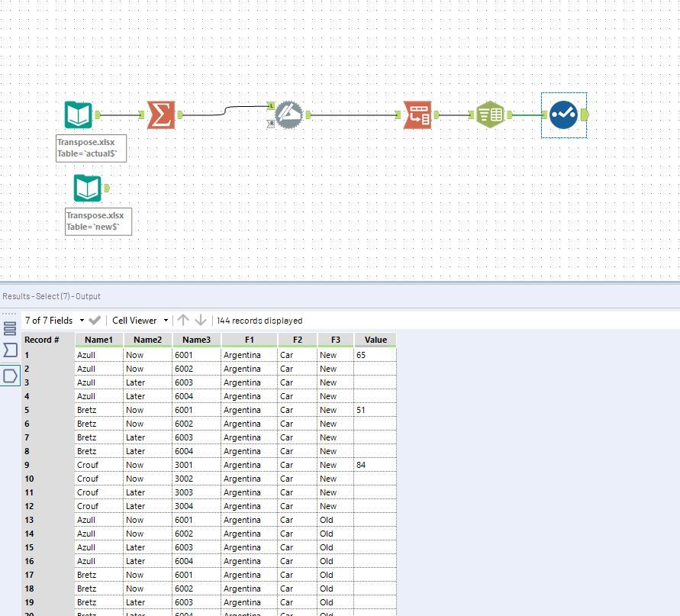Click the Value column header
Image resolution: width=680 pixels, height=616 pixels.
tap(375, 340)
